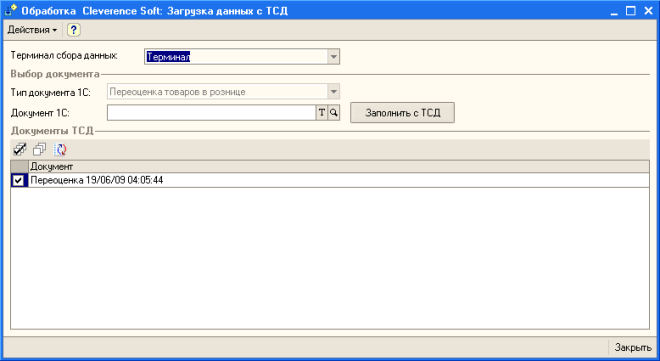Open the Переоценка товаров в рознице combo box
The height and width of the screenshot is (361, 660).
pos(224,91)
